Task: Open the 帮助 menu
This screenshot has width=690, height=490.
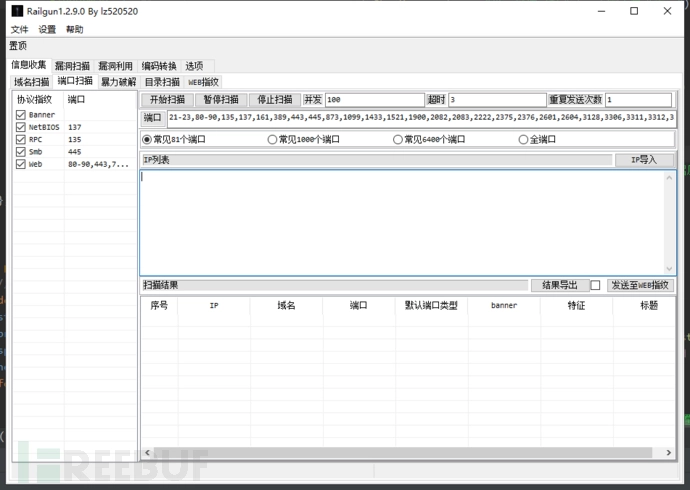Action: click(x=74, y=29)
